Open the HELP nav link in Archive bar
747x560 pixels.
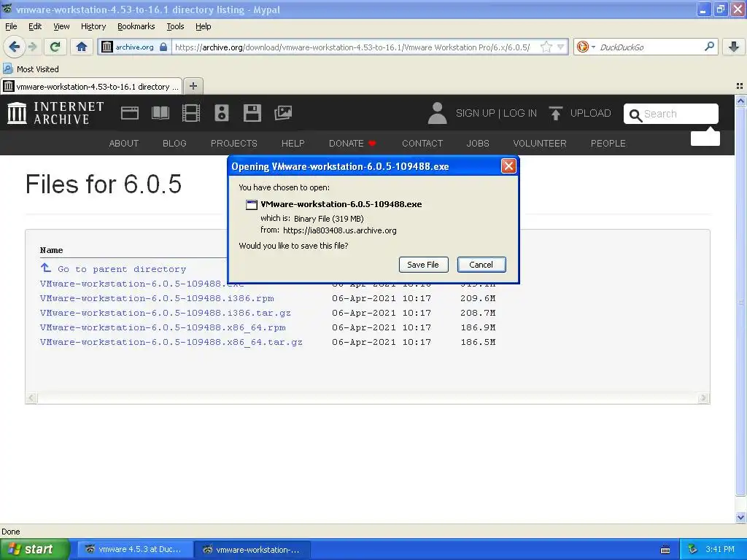pyautogui.click(x=293, y=144)
